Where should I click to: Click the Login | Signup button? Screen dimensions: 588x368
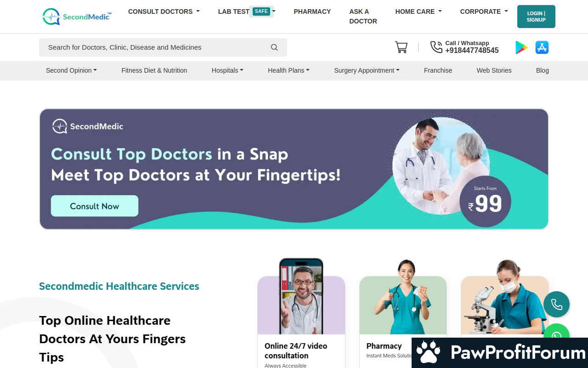point(536,17)
